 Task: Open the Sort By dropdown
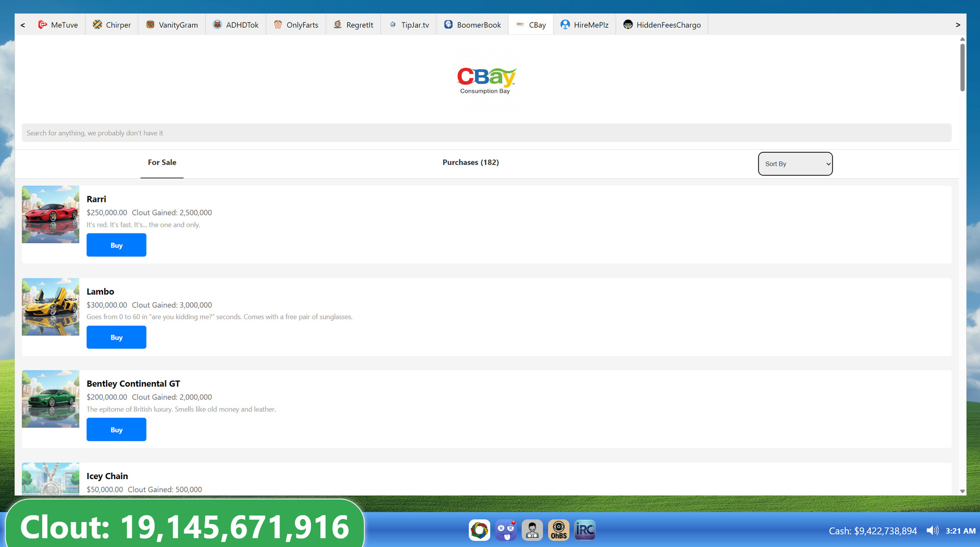(794, 164)
